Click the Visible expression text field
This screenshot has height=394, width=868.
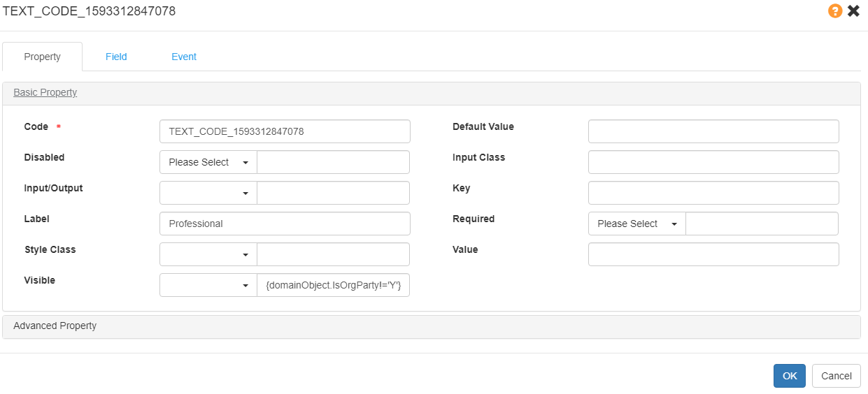tap(333, 285)
